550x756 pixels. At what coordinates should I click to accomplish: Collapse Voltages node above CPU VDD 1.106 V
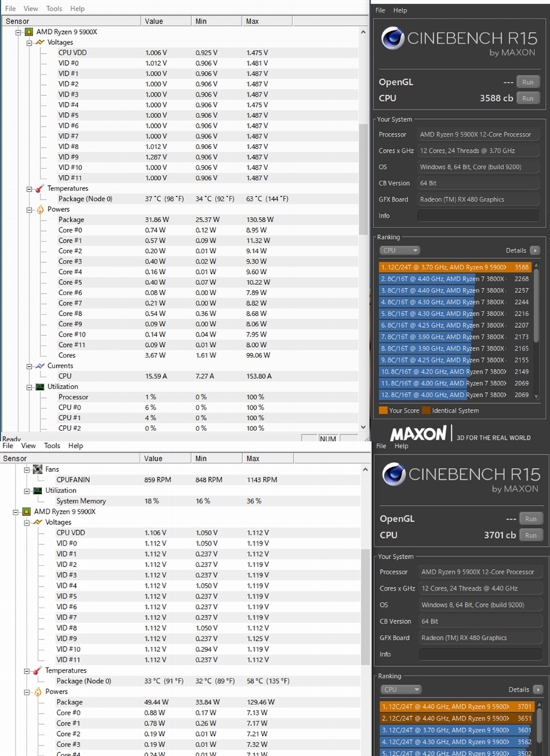point(27,523)
